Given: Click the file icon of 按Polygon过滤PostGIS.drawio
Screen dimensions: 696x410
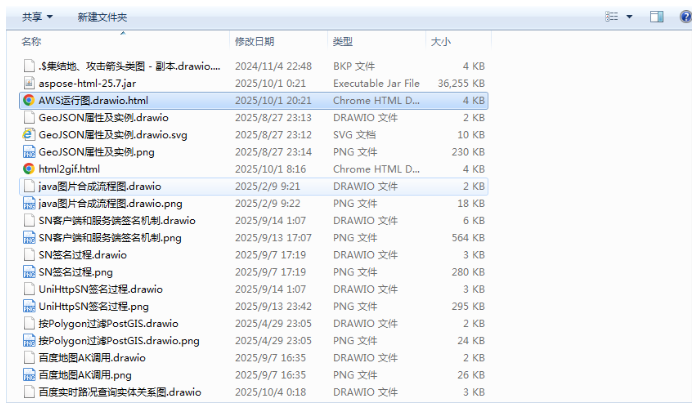Looking at the screenshot, I should pyautogui.click(x=29, y=323).
